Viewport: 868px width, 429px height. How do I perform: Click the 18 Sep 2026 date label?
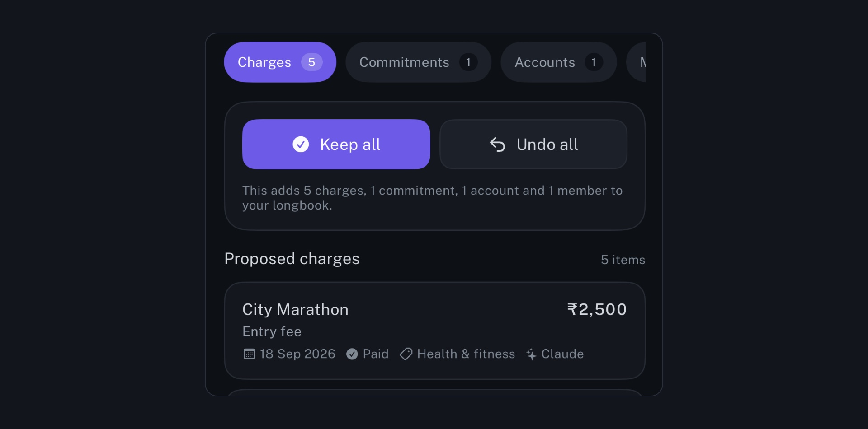[x=297, y=354]
